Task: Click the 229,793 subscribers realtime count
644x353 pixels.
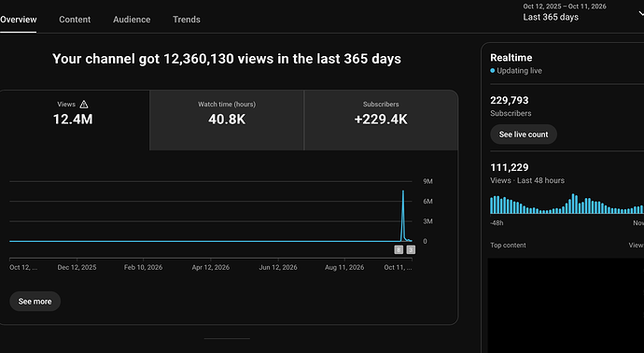Action: (x=510, y=100)
